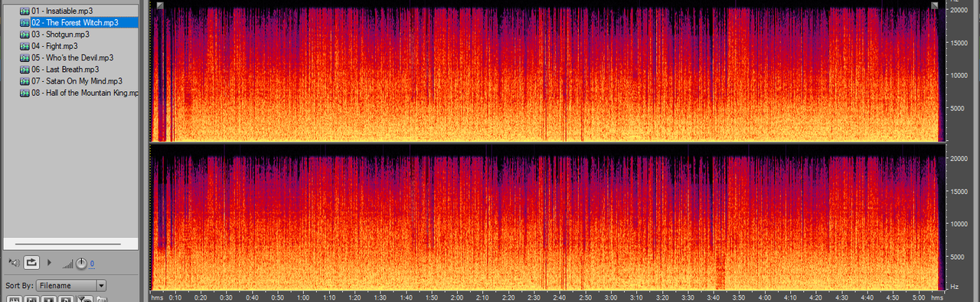Open the Sort By Filename dropdown
The width and height of the screenshot is (980, 302).
pyautogui.click(x=71, y=285)
